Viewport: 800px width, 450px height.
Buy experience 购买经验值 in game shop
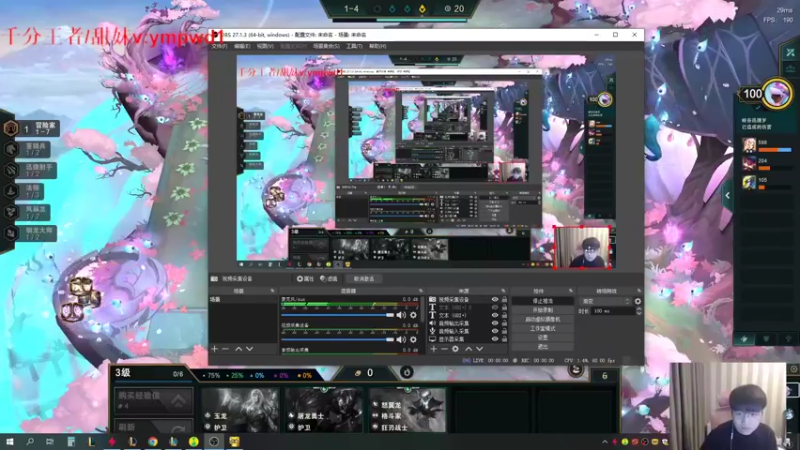click(x=153, y=400)
